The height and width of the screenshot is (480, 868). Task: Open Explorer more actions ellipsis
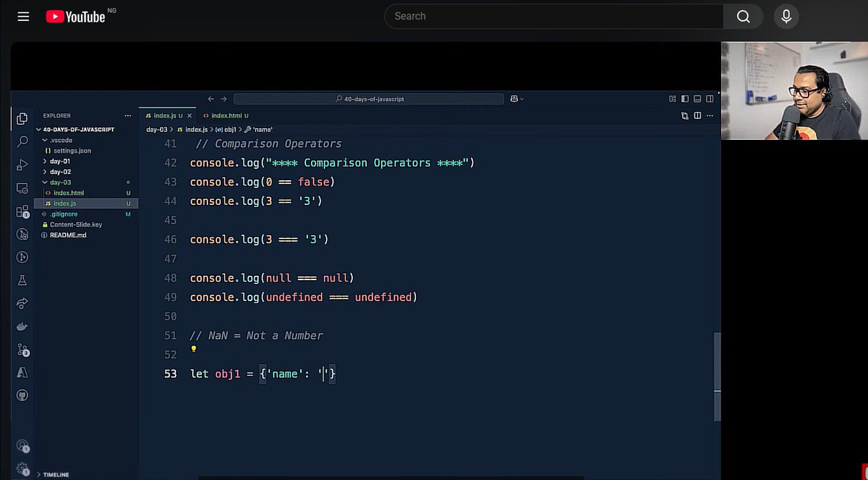(x=128, y=115)
